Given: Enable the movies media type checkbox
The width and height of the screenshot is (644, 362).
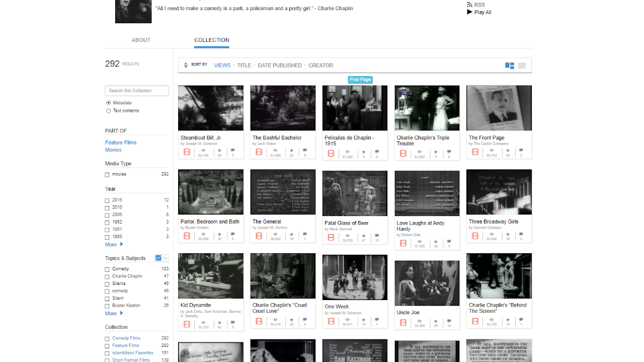Looking at the screenshot, I should click(x=107, y=175).
